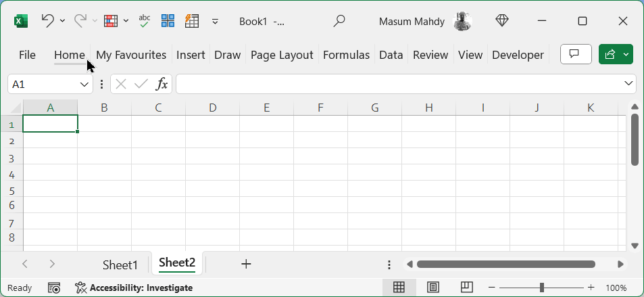
Task: Click the zoom slider handle
Action: tap(542, 288)
